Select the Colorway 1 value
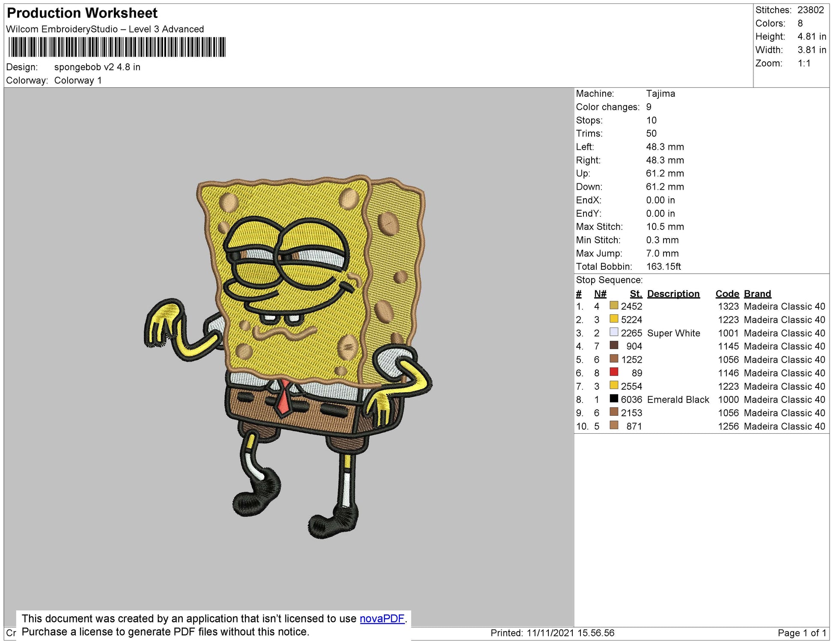 (77, 79)
